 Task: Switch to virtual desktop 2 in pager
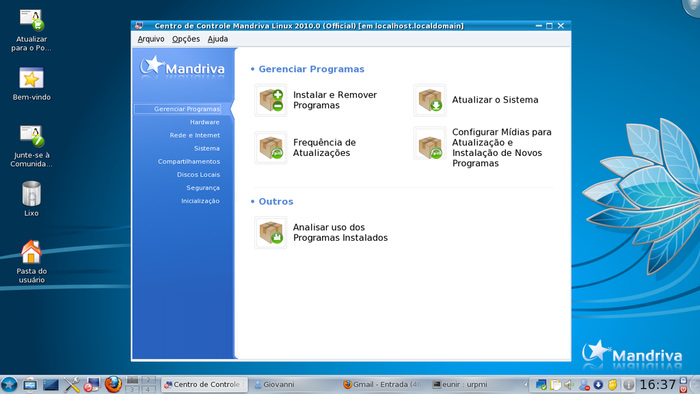[148, 380]
